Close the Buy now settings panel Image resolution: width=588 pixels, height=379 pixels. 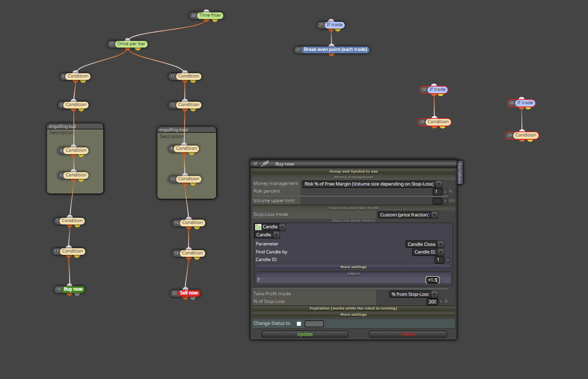[256, 164]
